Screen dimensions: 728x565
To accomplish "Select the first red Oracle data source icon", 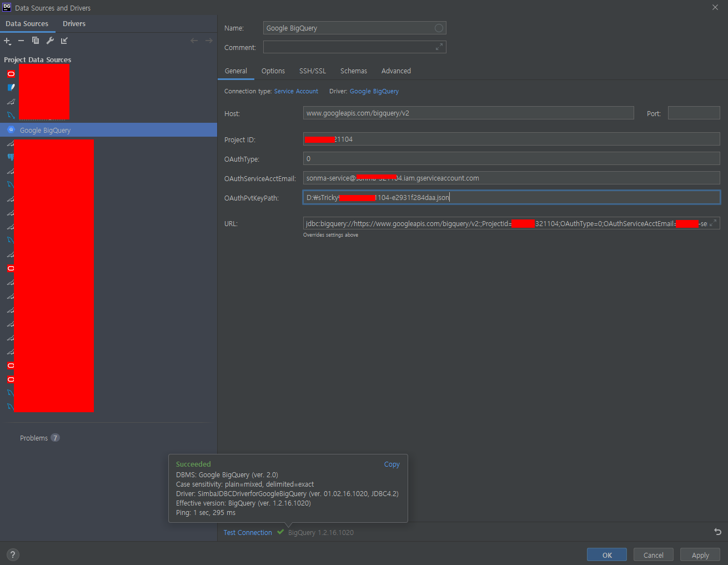I will [x=11, y=73].
